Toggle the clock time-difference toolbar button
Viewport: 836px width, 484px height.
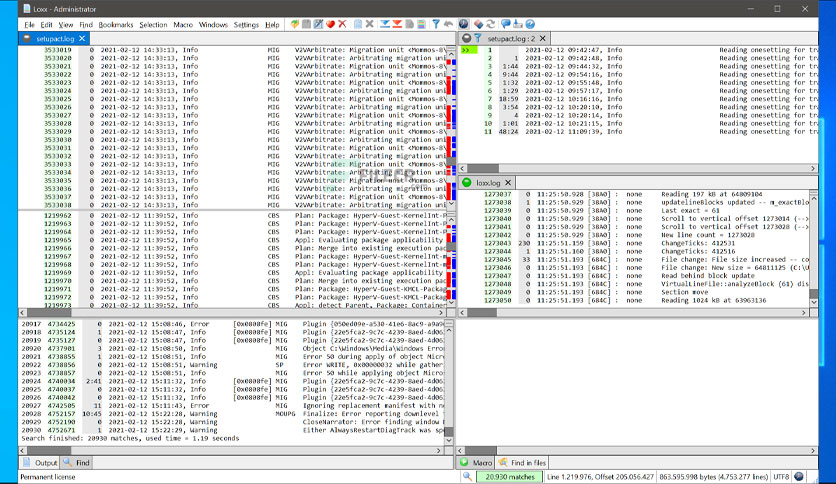[463, 24]
